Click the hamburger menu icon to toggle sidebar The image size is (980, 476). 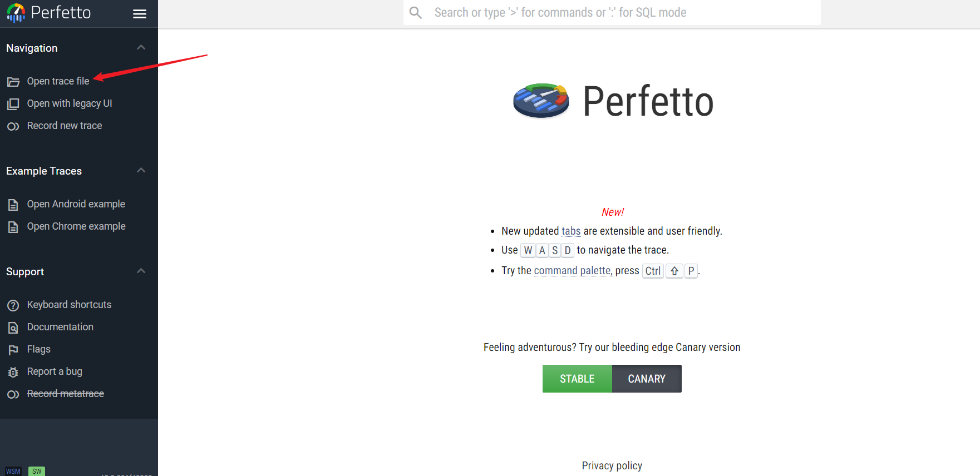tap(140, 14)
